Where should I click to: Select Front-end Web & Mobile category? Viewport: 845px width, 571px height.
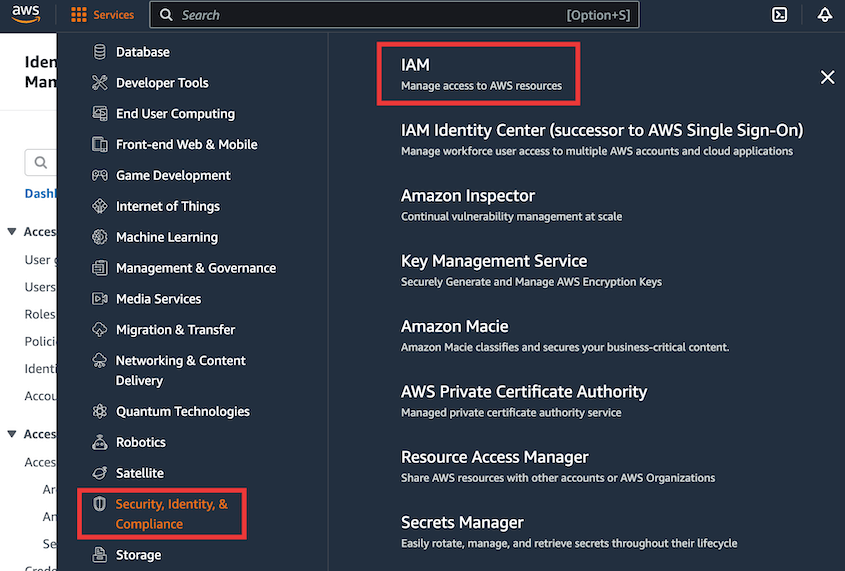tap(186, 144)
